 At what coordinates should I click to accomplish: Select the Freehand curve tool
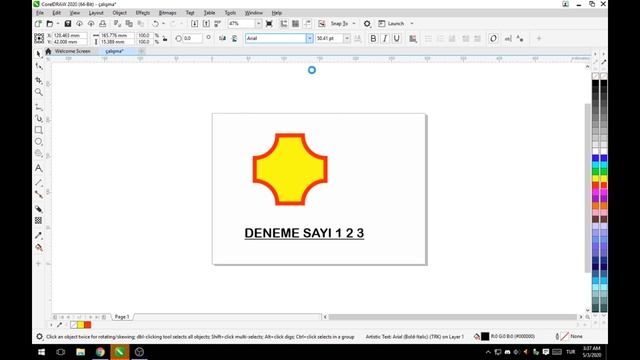click(39, 107)
